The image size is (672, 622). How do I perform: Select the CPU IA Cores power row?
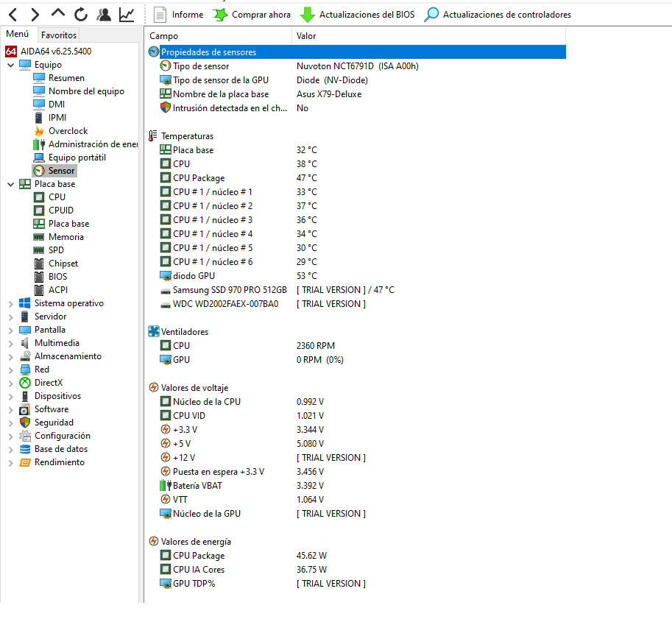click(356, 570)
